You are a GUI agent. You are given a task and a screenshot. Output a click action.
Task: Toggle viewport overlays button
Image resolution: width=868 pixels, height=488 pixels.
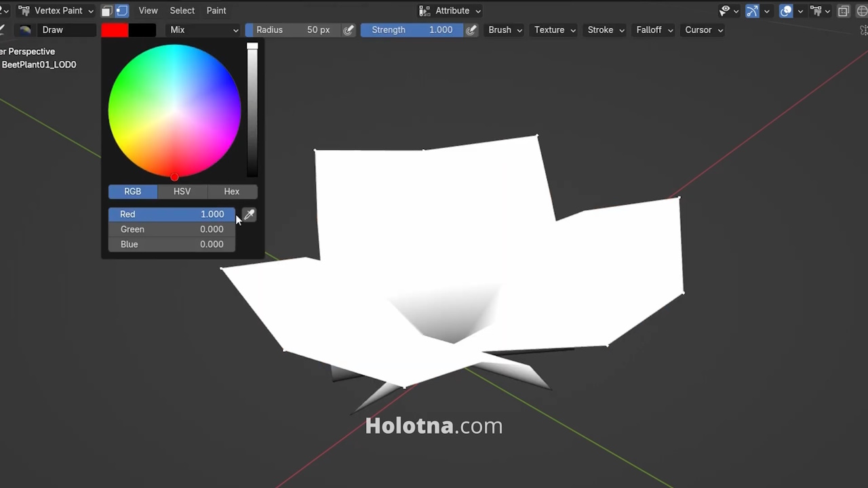pyautogui.click(x=786, y=11)
